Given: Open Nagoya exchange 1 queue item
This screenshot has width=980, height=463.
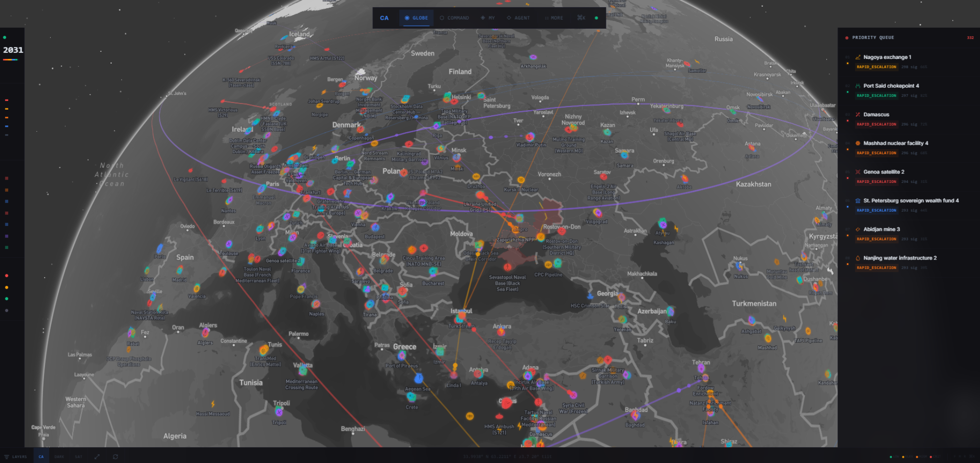Looking at the screenshot, I should click(x=887, y=57).
